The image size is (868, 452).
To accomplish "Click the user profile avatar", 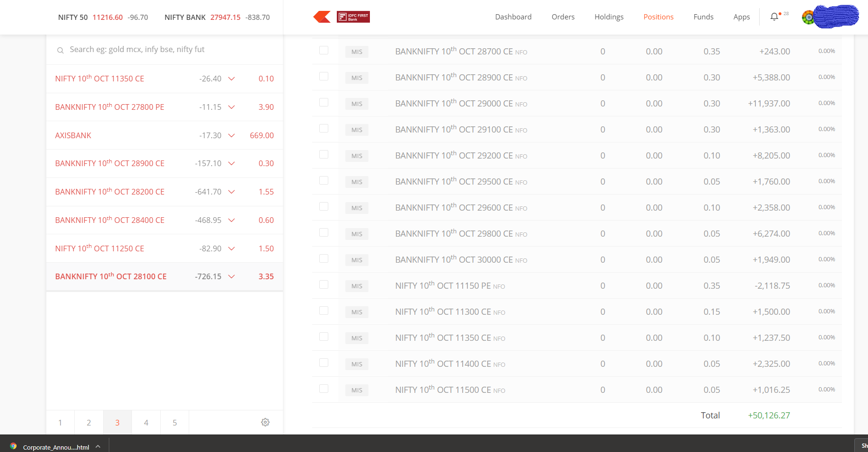I will (x=808, y=18).
